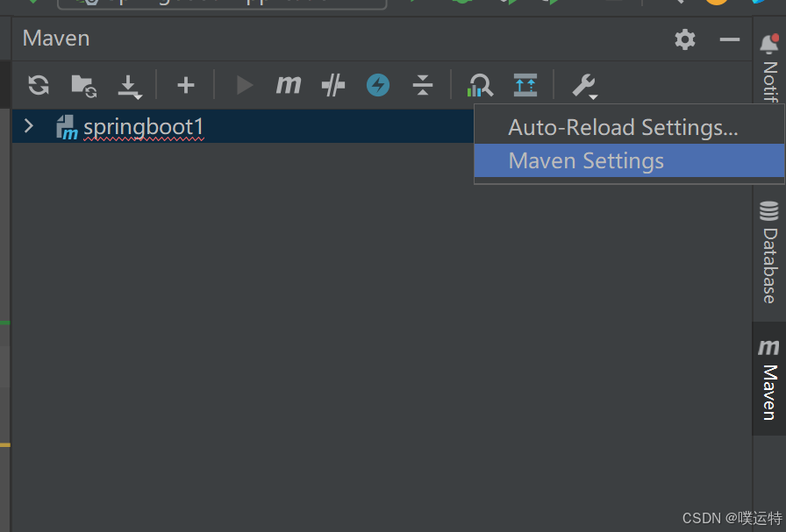The height and width of the screenshot is (532, 786).
Task: Generate sources and update folders icon
Action: [x=83, y=86]
